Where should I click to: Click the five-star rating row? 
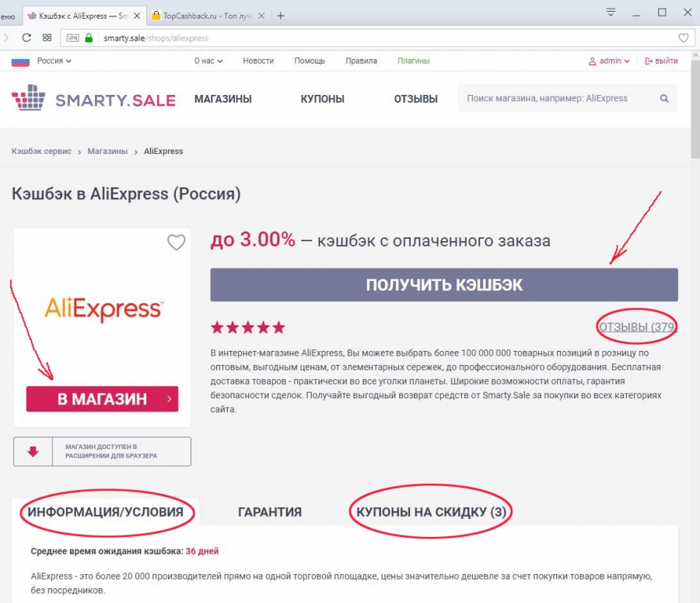click(248, 328)
